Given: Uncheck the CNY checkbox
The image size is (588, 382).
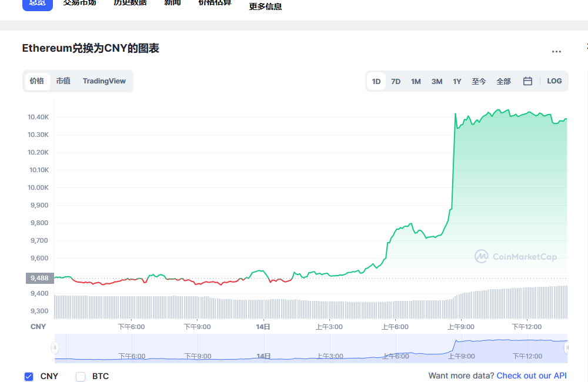Looking at the screenshot, I should coord(28,376).
